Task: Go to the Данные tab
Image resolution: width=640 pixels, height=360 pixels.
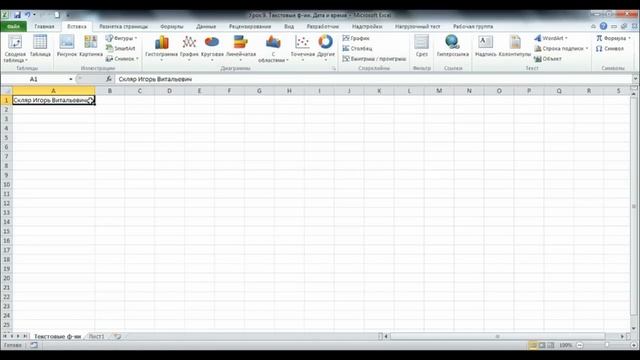Action: click(206, 26)
